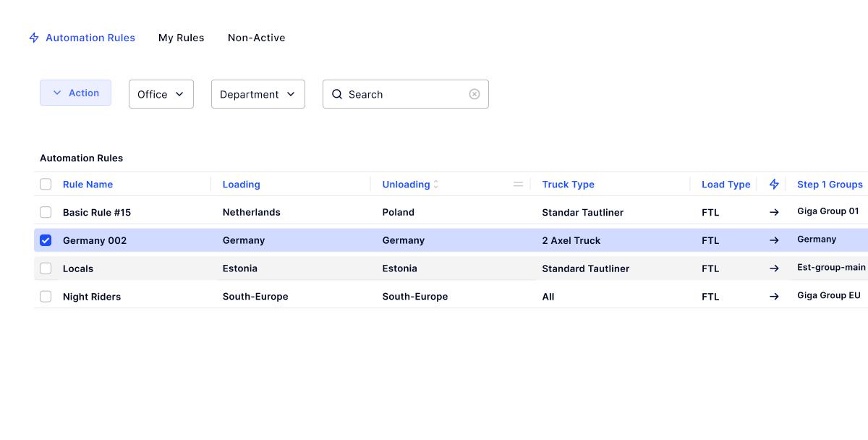Select all rules via header checkbox
This screenshot has height=440, width=868.
click(46, 184)
